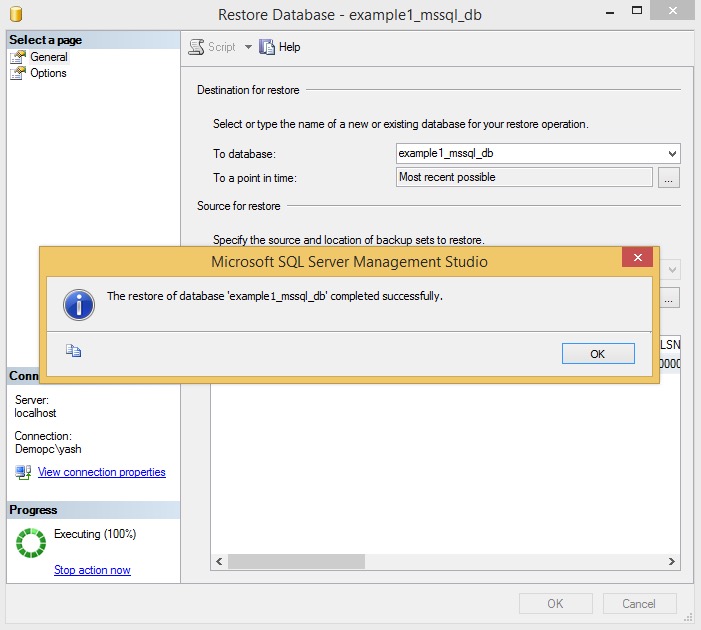The height and width of the screenshot is (630, 701).
Task: Minimize the Restore Database window
Action: [610, 13]
